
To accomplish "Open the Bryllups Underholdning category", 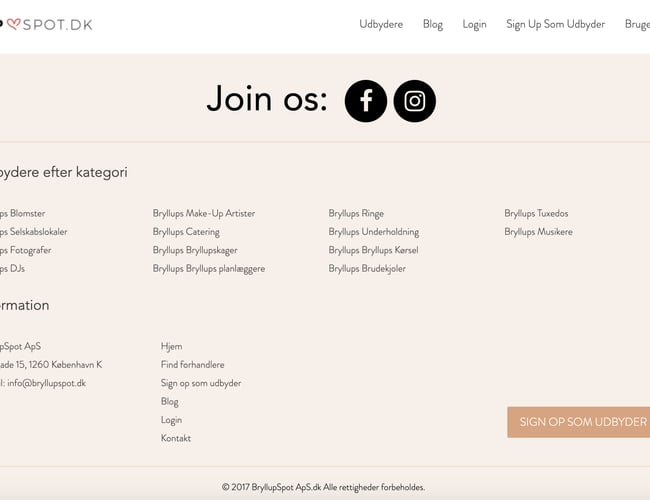I will point(374,232).
